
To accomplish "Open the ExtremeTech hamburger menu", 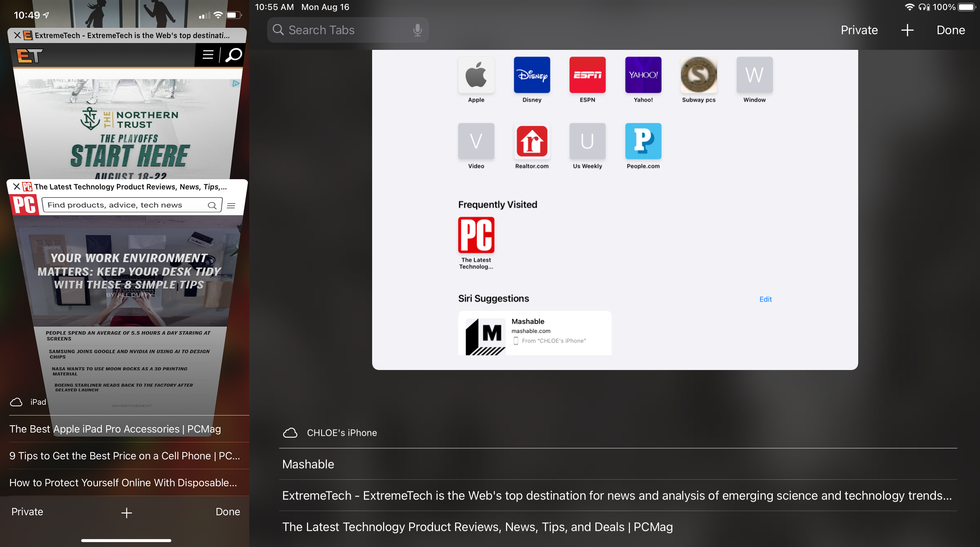I will [208, 55].
